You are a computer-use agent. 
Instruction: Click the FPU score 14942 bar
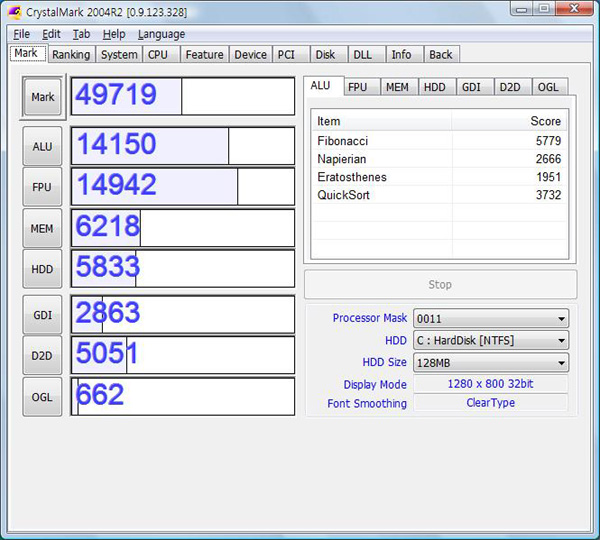(183, 187)
